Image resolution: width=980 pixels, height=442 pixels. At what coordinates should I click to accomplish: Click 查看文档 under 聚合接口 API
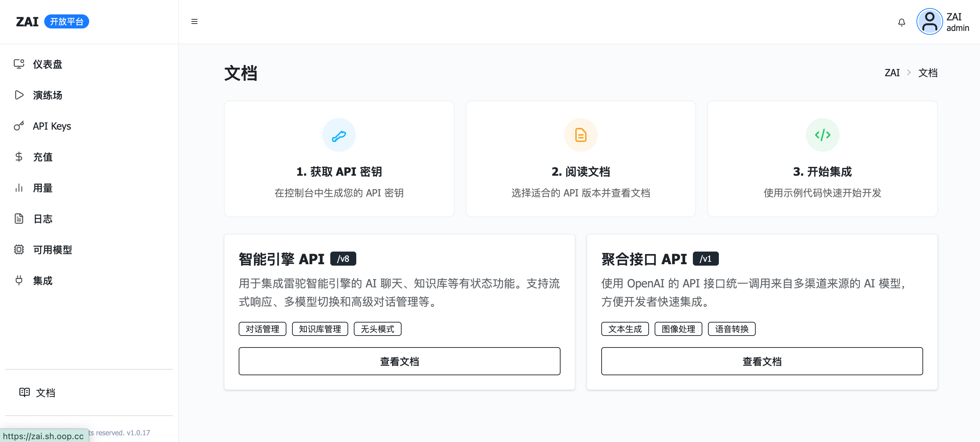762,361
